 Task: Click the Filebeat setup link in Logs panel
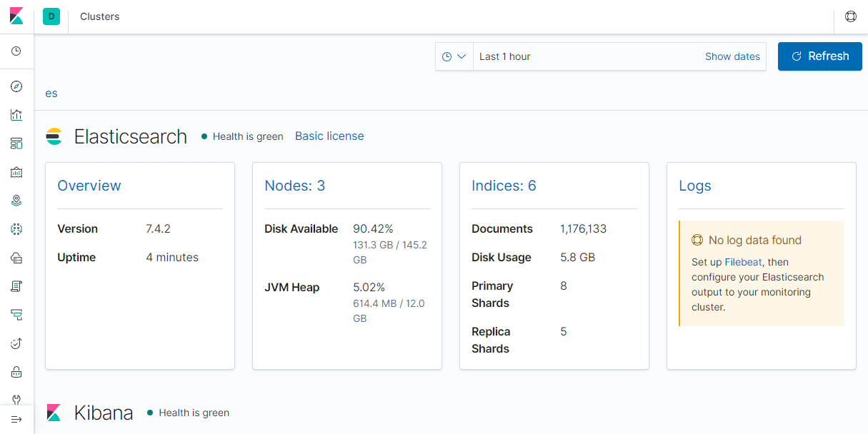(742, 262)
